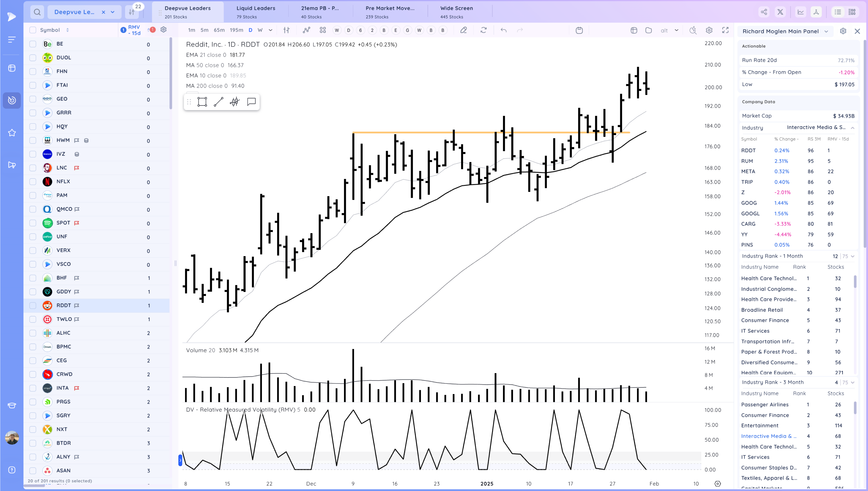Switch to the Liquid Leaders tab
868x491 pixels.
point(255,12)
